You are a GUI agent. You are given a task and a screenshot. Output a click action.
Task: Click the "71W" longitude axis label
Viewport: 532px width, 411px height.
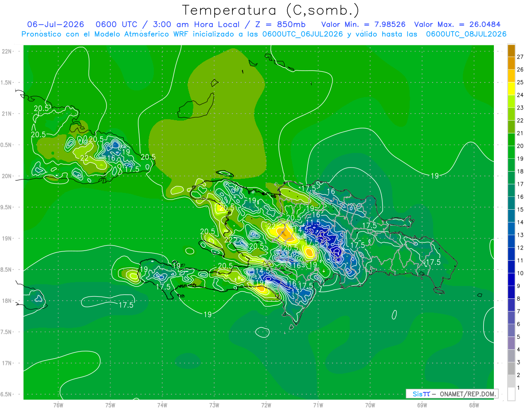pyautogui.click(x=318, y=405)
